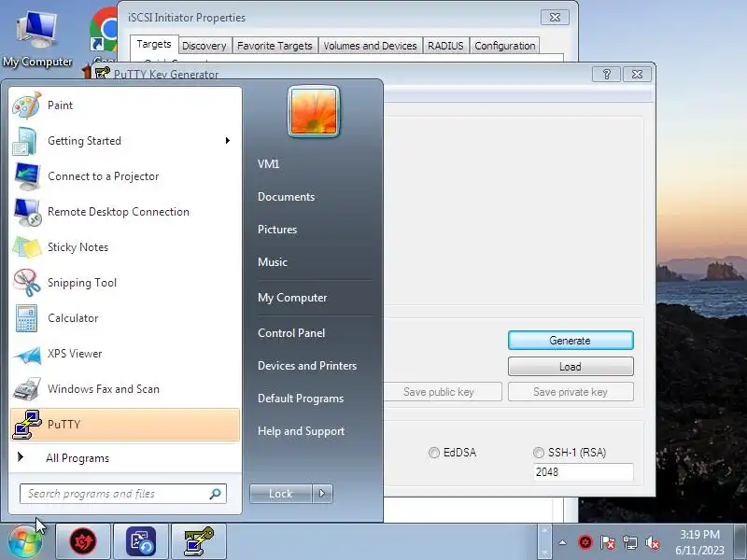Open the Favorite Targets tab
The width and height of the screenshot is (747, 560).
[x=275, y=46]
